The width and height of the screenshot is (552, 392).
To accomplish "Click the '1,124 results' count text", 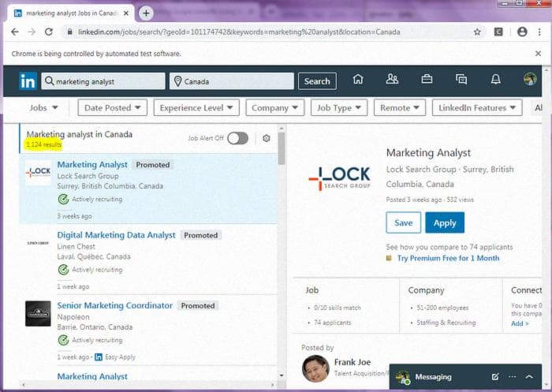I will click(x=43, y=145).
